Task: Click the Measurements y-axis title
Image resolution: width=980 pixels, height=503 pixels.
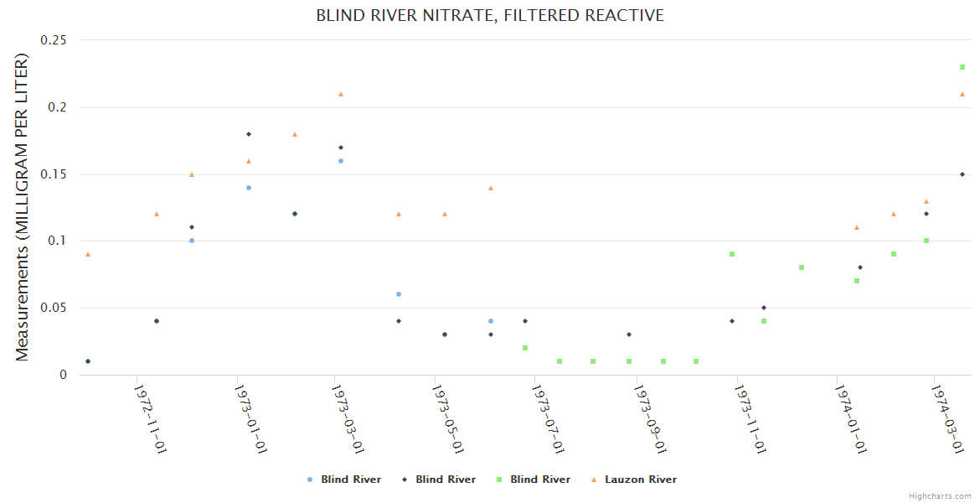Action: point(23,207)
